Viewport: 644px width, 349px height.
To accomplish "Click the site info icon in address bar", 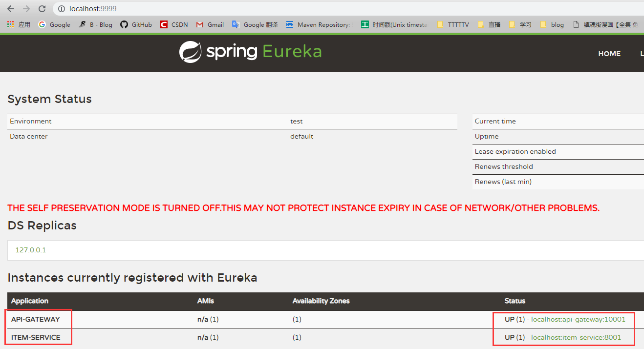I will (61, 9).
